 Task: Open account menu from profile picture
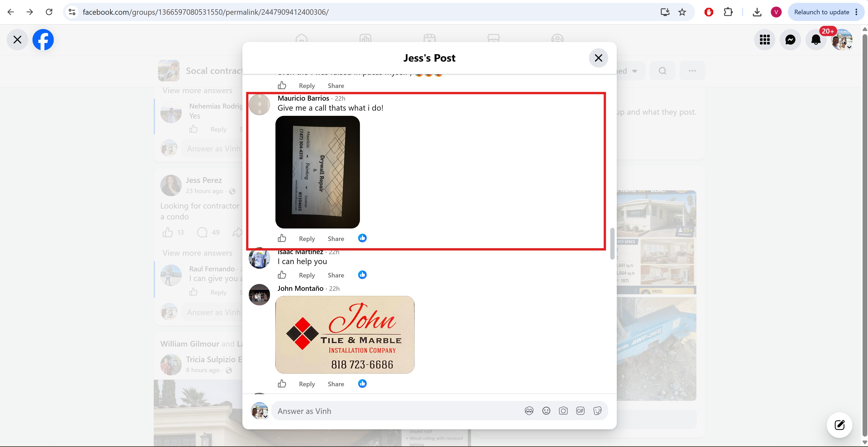tap(841, 40)
